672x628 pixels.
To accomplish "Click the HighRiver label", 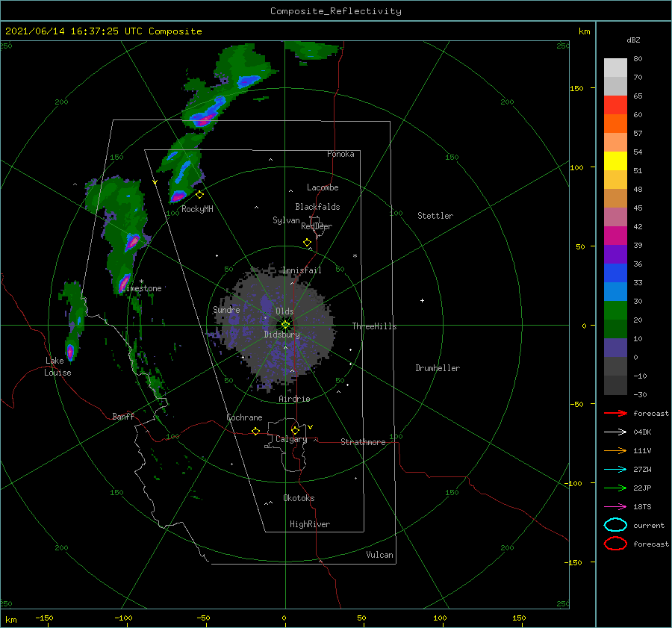I will (310, 524).
